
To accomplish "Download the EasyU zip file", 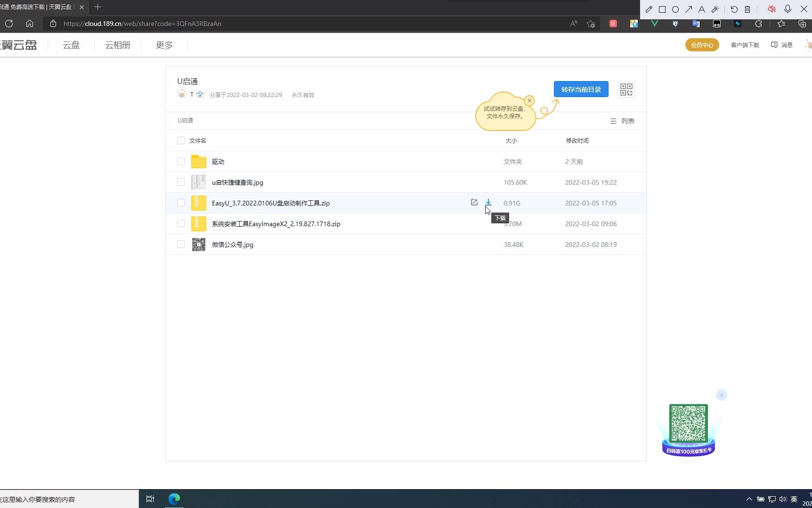I will pyautogui.click(x=488, y=202).
